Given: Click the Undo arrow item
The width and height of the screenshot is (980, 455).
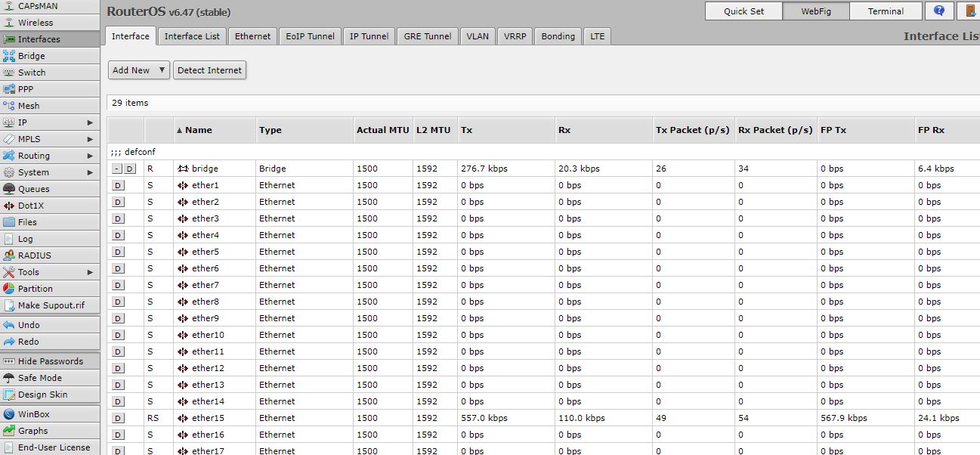Looking at the screenshot, I should 29,325.
